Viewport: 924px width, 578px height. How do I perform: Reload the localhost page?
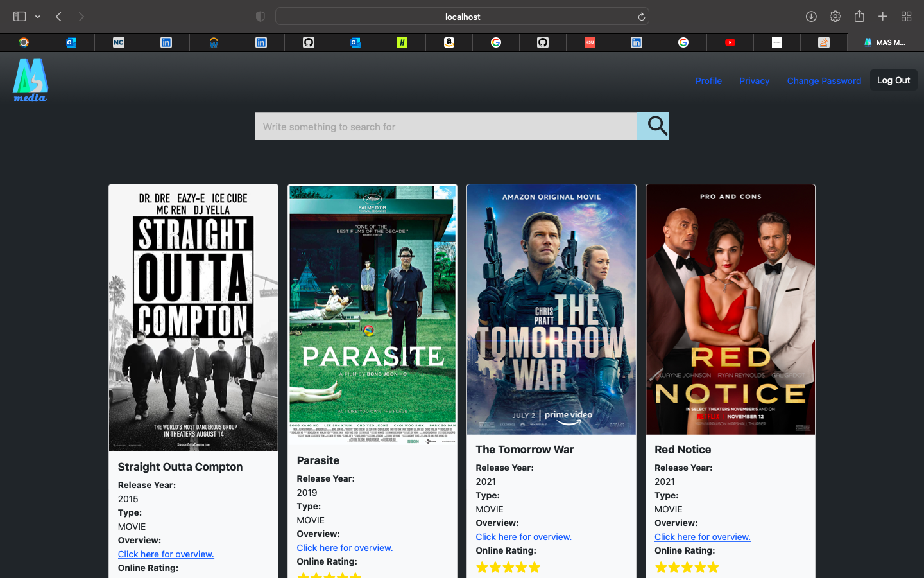[641, 17]
